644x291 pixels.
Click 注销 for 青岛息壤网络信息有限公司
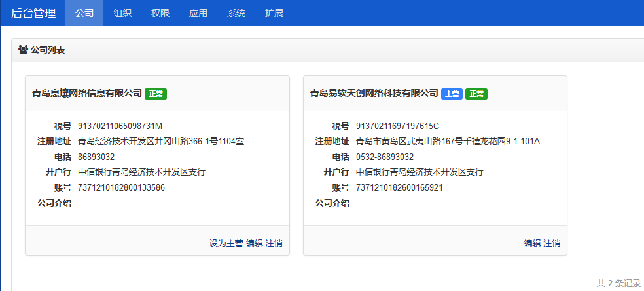[x=274, y=243]
